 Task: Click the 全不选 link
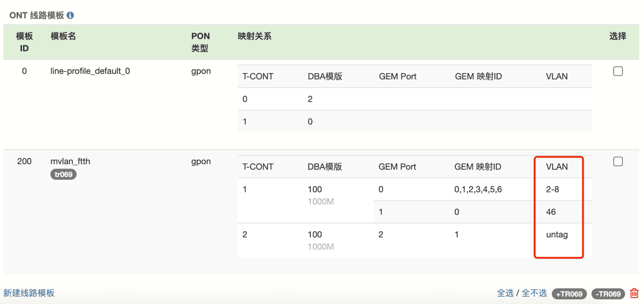(x=534, y=293)
